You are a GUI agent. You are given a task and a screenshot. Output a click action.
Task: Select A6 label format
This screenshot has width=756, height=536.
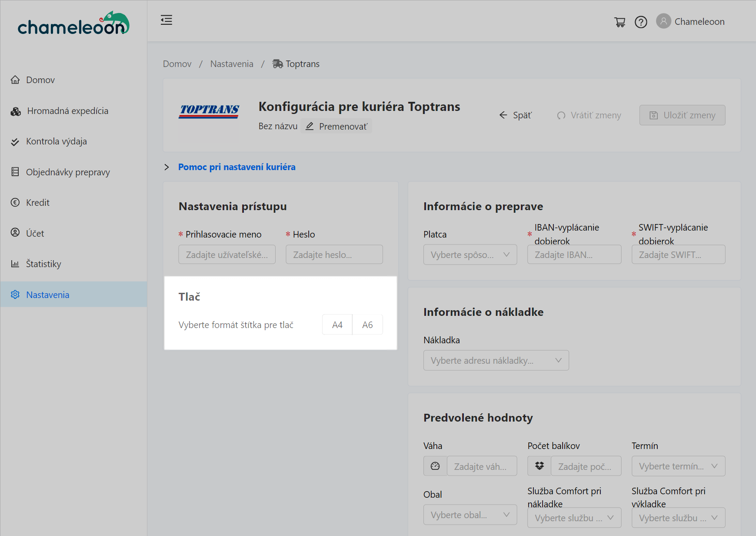click(367, 325)
